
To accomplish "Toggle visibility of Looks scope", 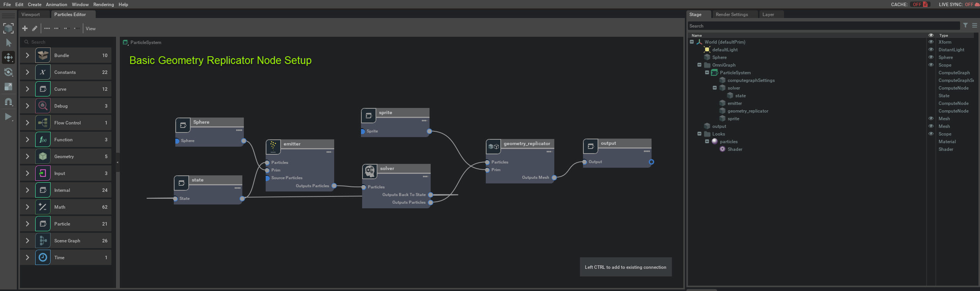I will [931, 134].
